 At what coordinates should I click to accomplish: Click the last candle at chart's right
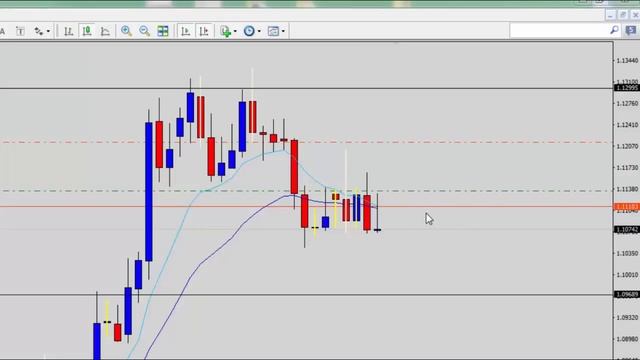click(377, 230)
